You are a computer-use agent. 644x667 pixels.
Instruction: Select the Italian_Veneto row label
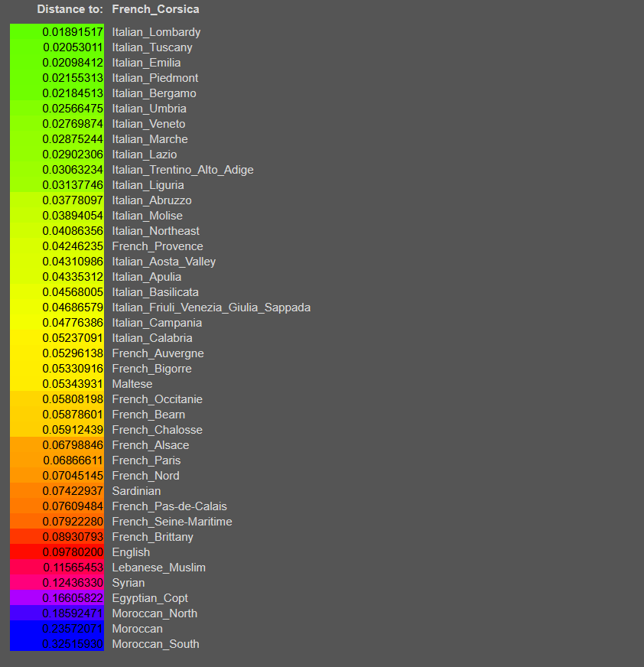[148, 124]
